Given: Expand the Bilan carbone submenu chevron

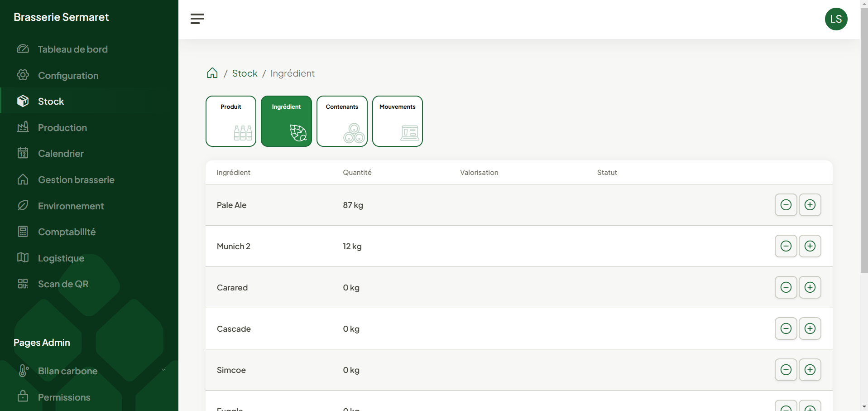Looking at the screenshot, I should coord(163,370).
